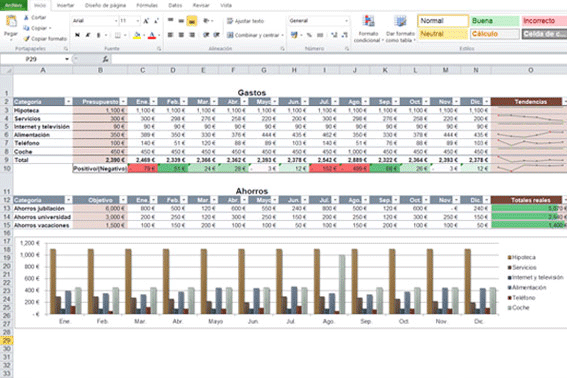The width and height of the screenshot is (567, 378).
Task: Select row header 29
Action: point(7,340)
